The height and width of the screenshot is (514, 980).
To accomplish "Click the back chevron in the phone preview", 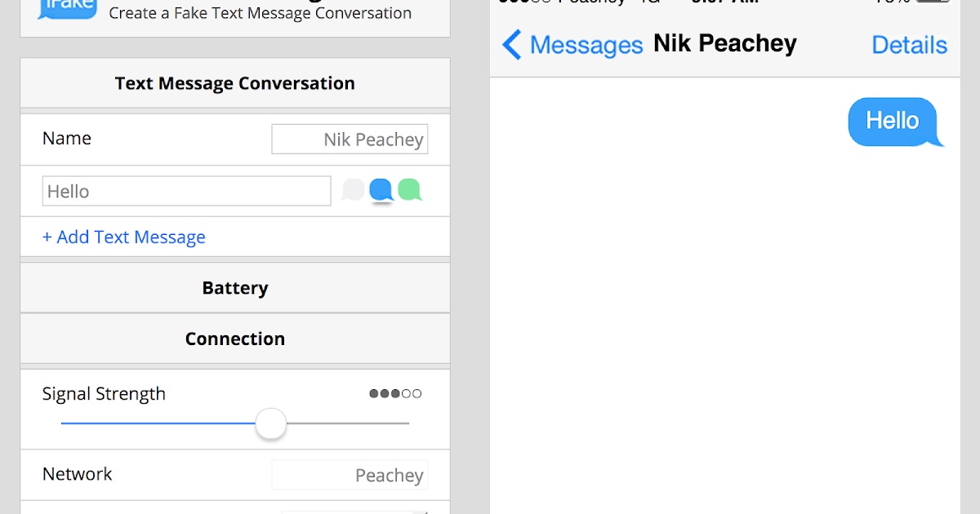I will pos(512,44).
